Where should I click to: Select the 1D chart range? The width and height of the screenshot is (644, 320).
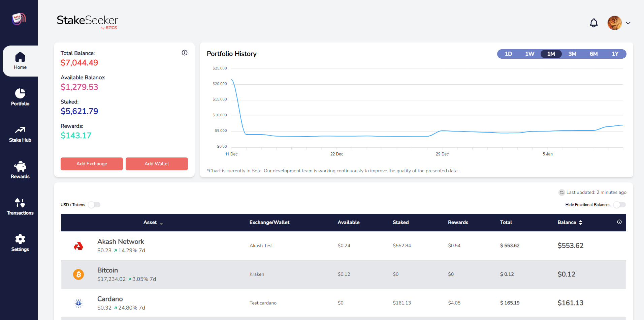click(x=508, y=54)
